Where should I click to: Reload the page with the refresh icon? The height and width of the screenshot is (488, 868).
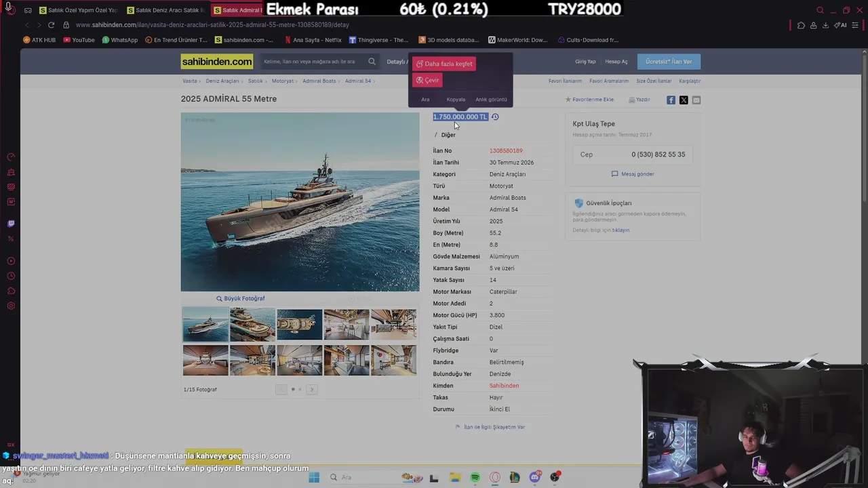tap(51, 25)
